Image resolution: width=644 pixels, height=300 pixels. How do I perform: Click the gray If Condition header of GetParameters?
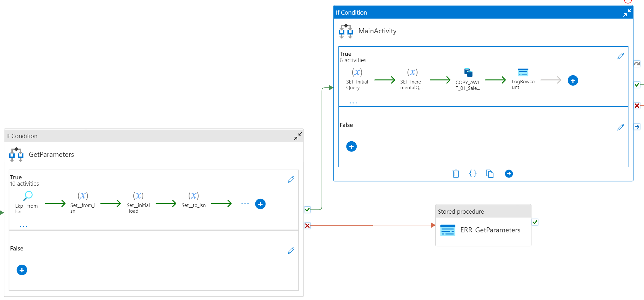[154, 136]
